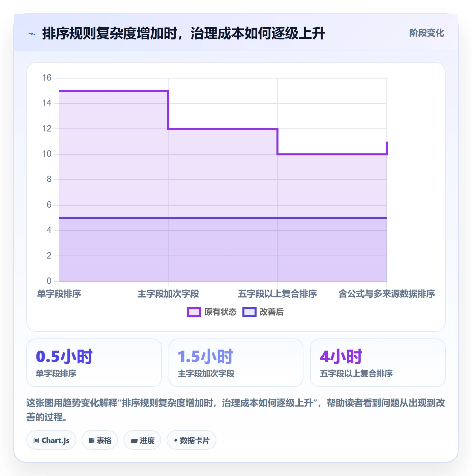Click the bar icon in 进度 chip
The image size is (472, 476).
coord(134,441)
